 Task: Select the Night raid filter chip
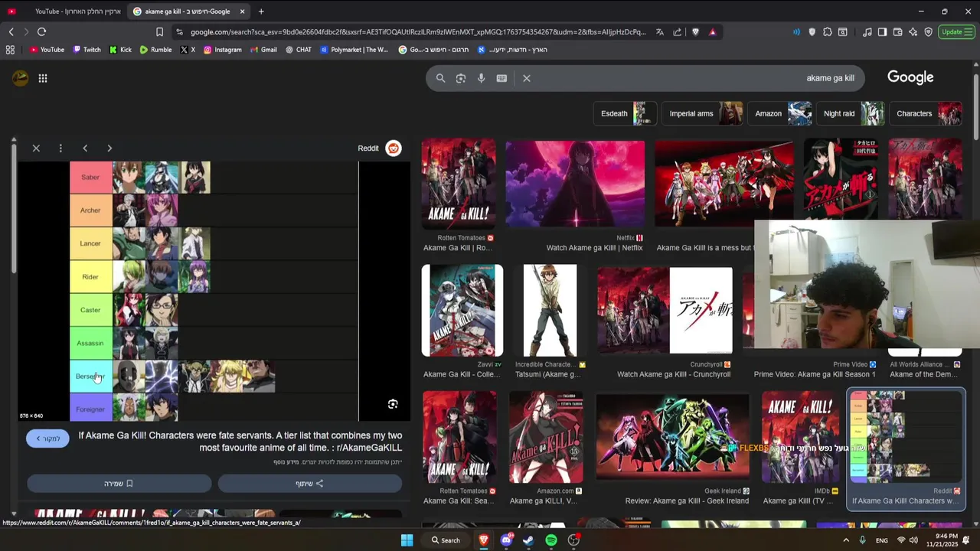tap(851, 113)
